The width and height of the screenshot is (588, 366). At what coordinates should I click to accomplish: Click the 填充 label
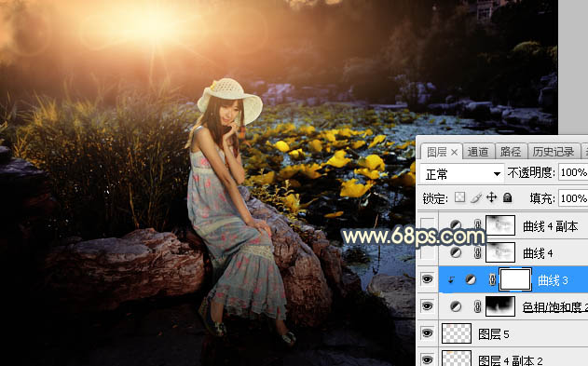click(x=542, y=198)
